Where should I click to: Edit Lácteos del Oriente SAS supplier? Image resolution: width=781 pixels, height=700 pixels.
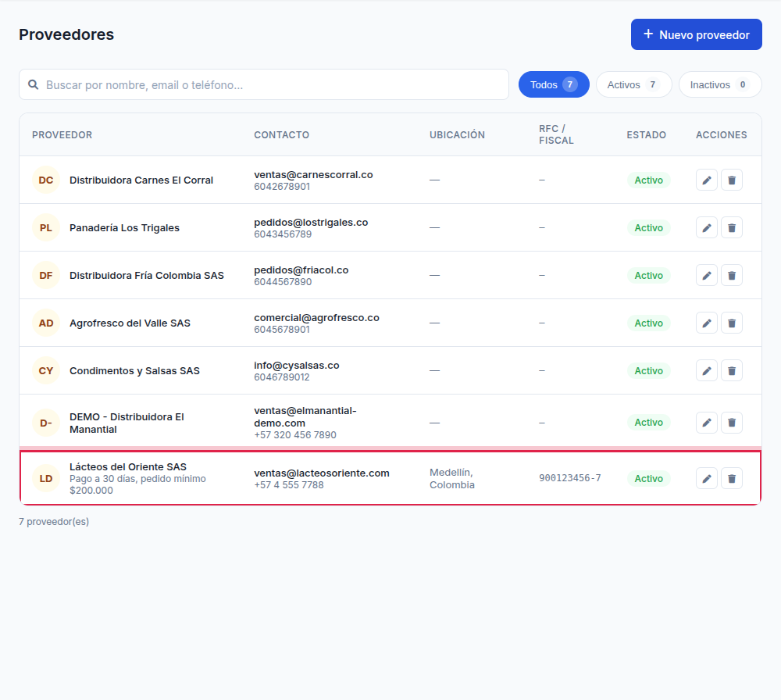706,478
